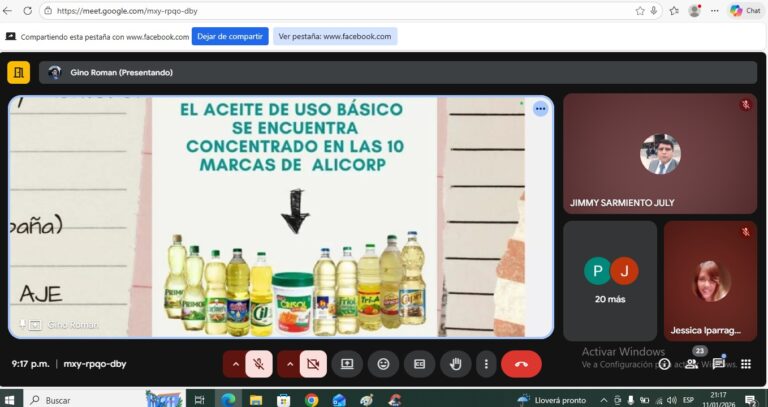The width and height of the screenshot is (768, 407).
Task: Open video settings arrow beside camera
Action: [x=289, y=364]
